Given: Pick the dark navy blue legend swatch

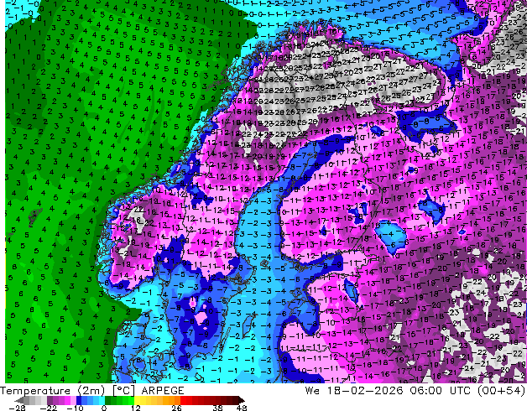Looking at the screenshot, I should (79, 400).
